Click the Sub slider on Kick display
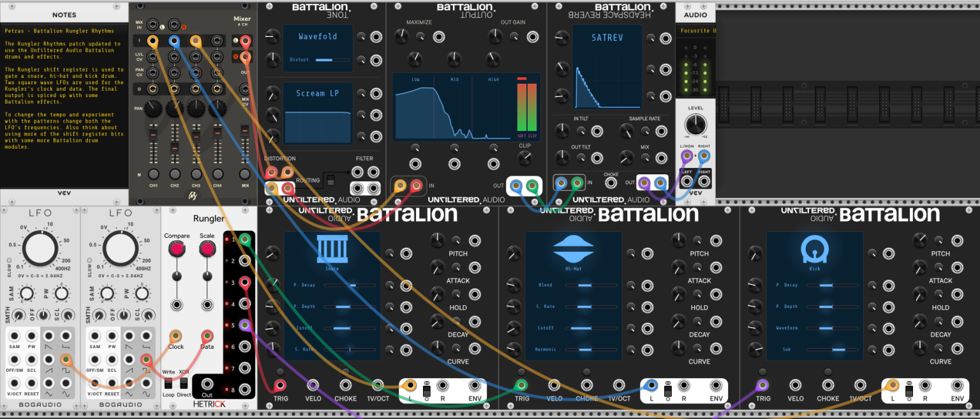The image size is (980, 419). (831, 349)
